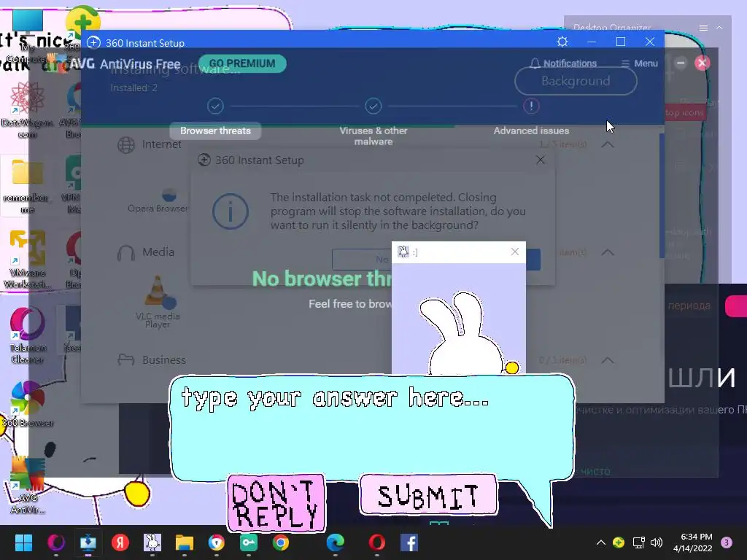Click the Business category icon
747x560 pixels.
pos(126,359)
